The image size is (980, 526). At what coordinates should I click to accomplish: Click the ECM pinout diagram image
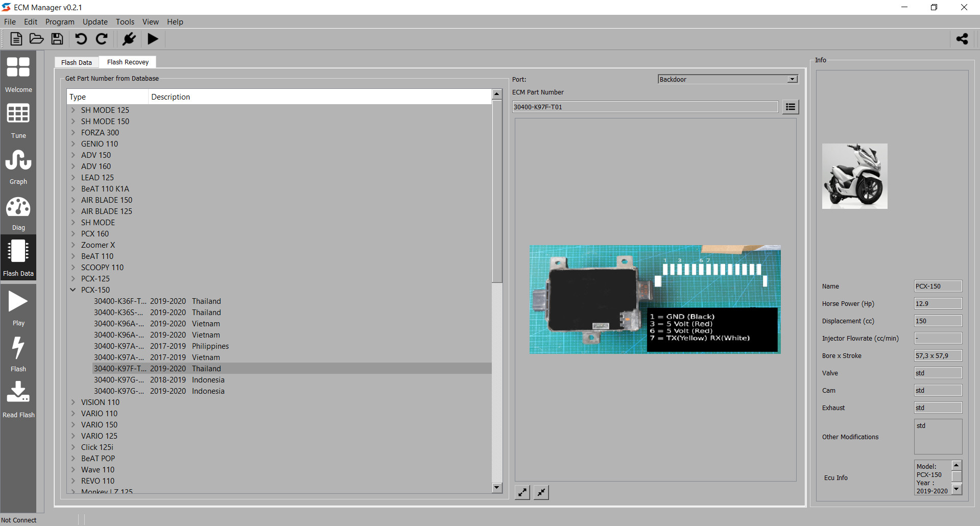coord(655,299)
